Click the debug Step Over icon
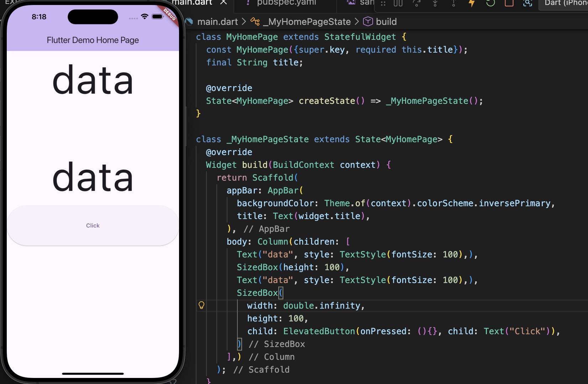 point(416,3)
